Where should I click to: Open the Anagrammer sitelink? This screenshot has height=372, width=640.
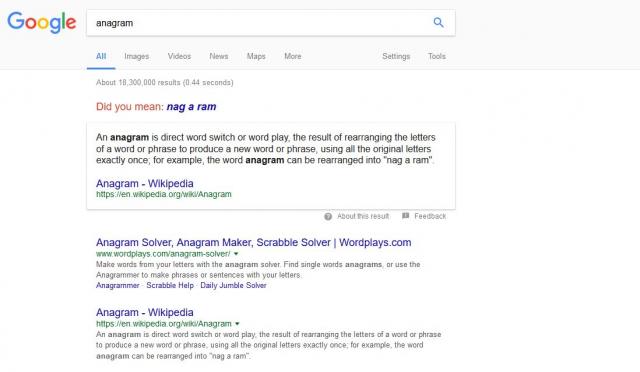coord(118,285)
